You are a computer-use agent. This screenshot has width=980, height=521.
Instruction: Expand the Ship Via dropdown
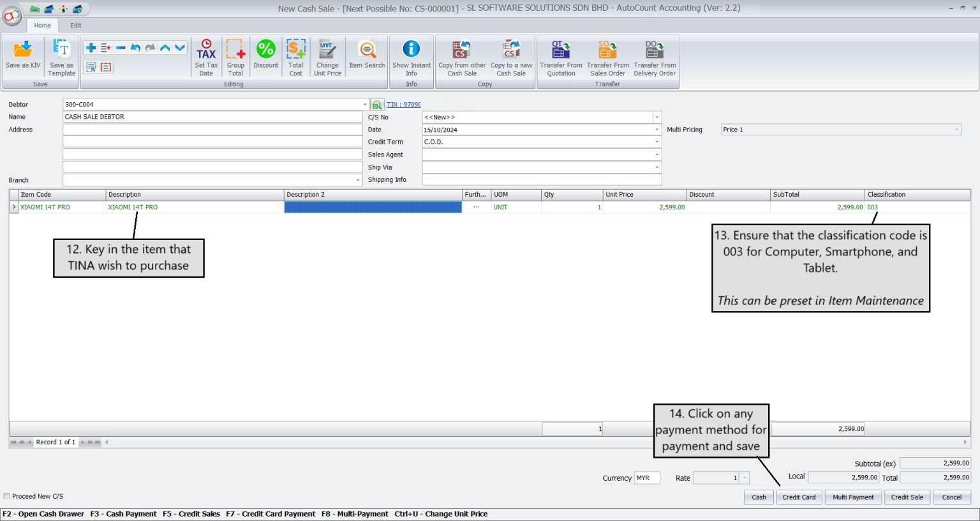click(657, 167)
